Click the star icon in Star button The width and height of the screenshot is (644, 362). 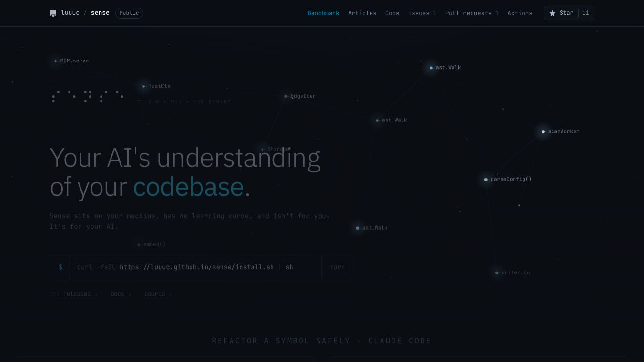(x=553, y=13)
